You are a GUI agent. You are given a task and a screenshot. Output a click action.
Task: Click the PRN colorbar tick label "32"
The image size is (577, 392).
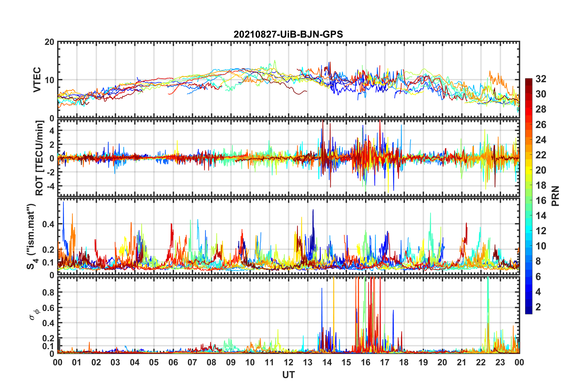click(x=541, y=79)
